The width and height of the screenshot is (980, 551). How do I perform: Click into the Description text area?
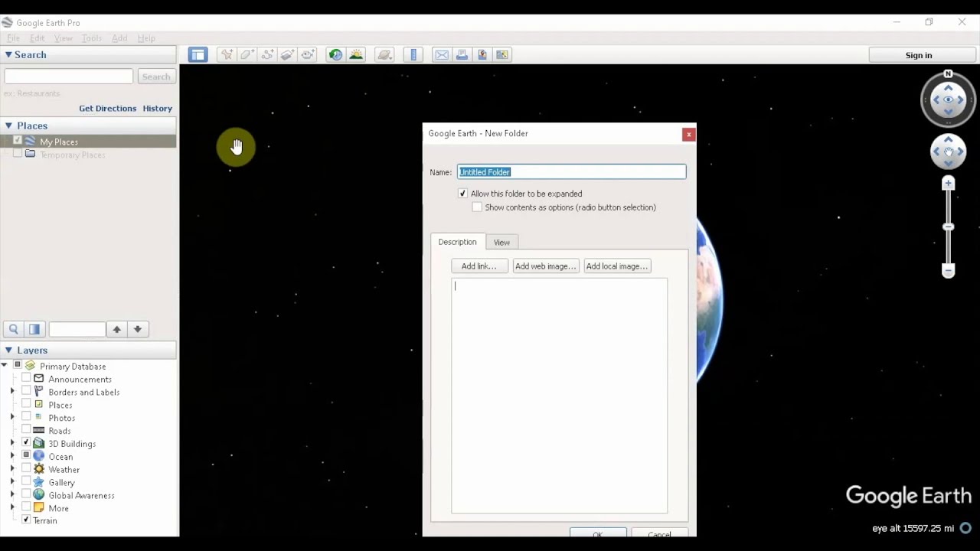559,395
